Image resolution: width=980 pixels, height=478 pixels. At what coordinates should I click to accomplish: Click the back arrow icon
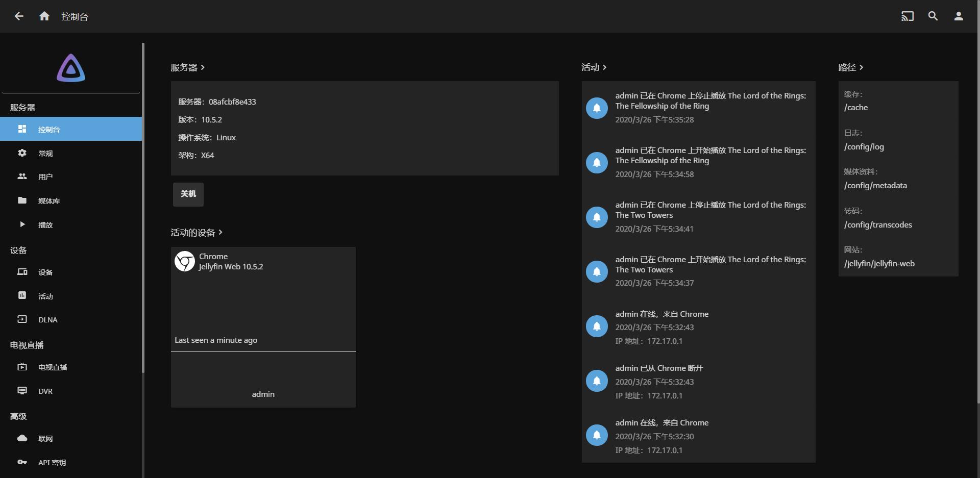tap(19, 16)
